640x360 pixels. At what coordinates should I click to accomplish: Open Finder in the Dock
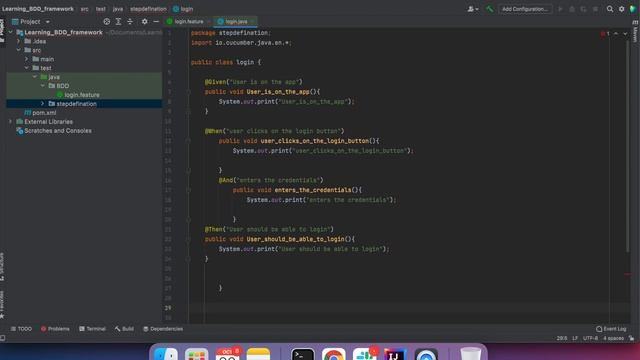click(x=166, y=354)
